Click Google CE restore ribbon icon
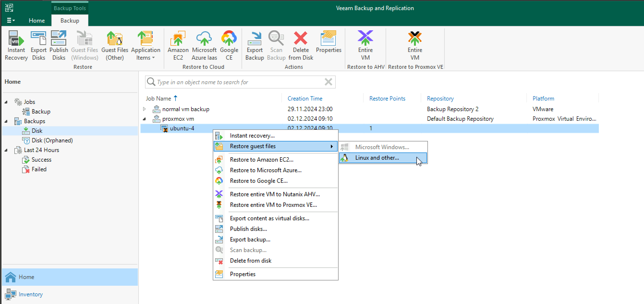This screenshot has width=644, height=304. [x=229, y=45]
